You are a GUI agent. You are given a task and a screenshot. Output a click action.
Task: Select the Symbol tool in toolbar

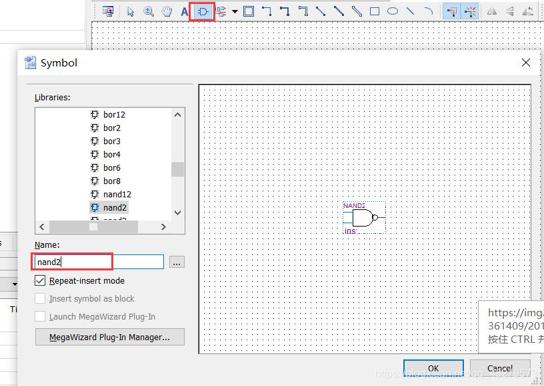coord(202,12)
